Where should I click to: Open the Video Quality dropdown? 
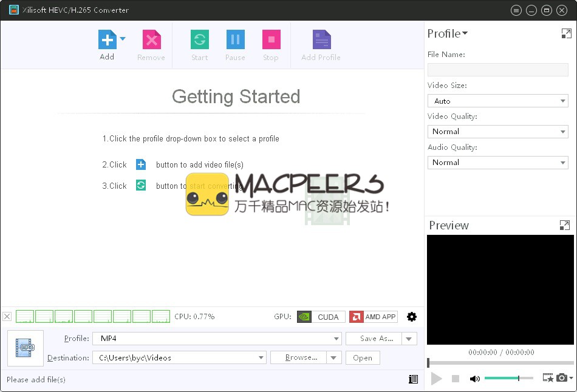click(497, 132)
